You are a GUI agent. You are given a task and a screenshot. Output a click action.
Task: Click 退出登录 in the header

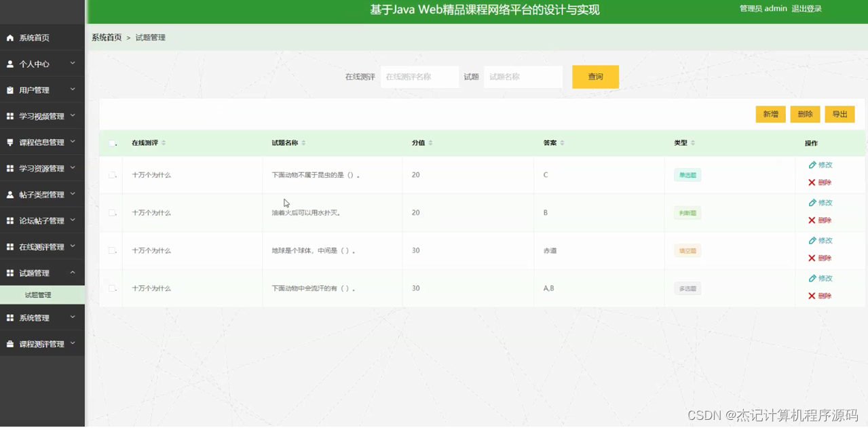[x=806, y=8]
